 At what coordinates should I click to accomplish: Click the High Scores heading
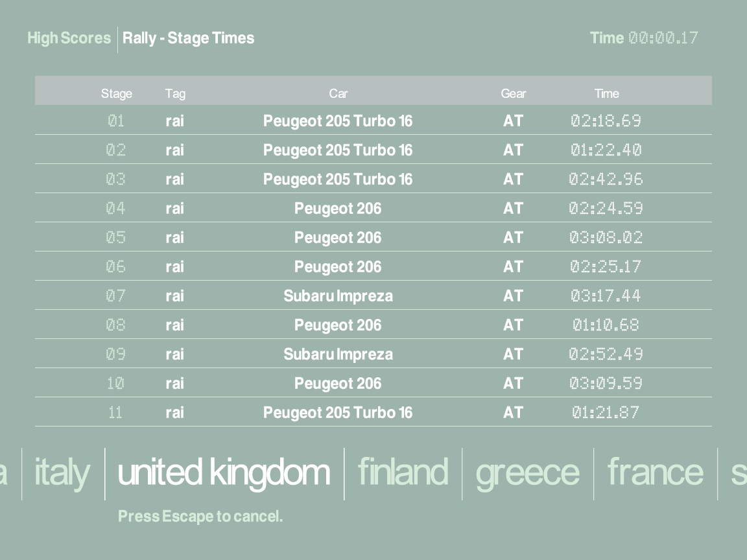[x=69, y=38]
